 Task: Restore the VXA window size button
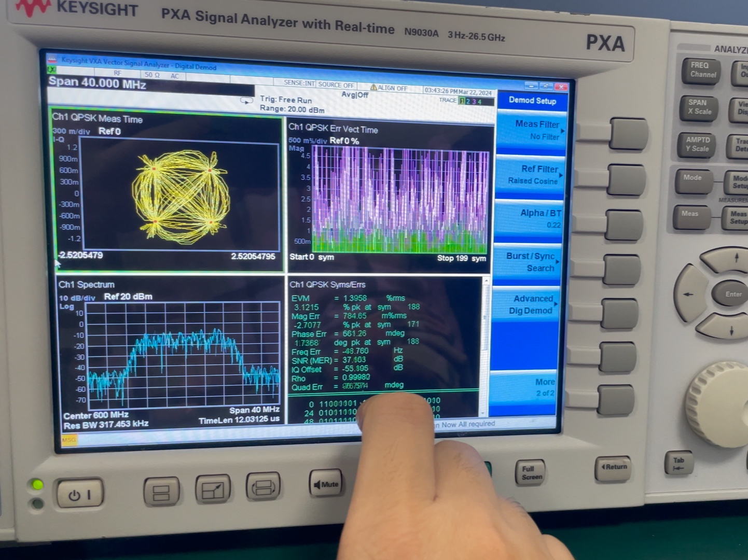(546, 86)
